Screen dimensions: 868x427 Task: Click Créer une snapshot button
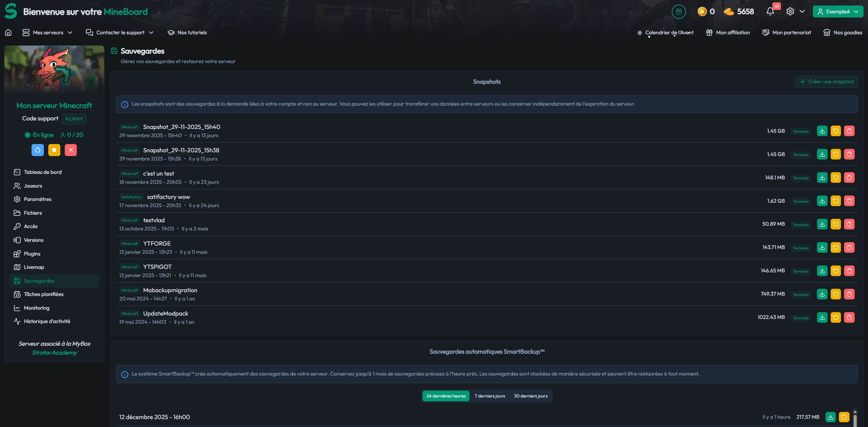point(826,82)
